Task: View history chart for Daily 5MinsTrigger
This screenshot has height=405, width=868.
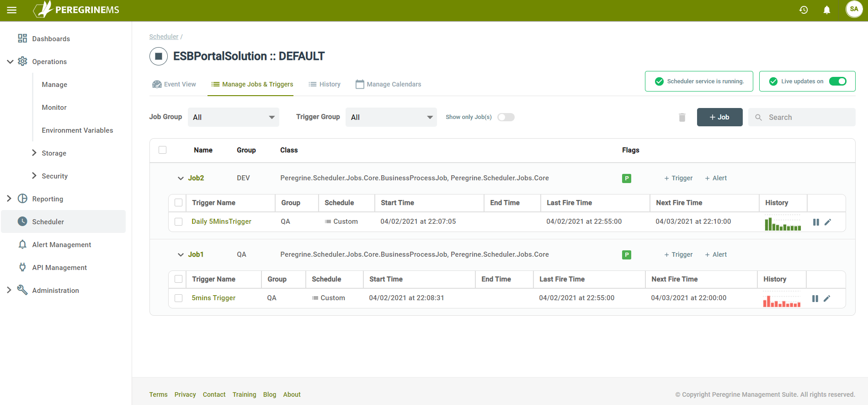Action: pyautogui.click(x=783, y=223)
